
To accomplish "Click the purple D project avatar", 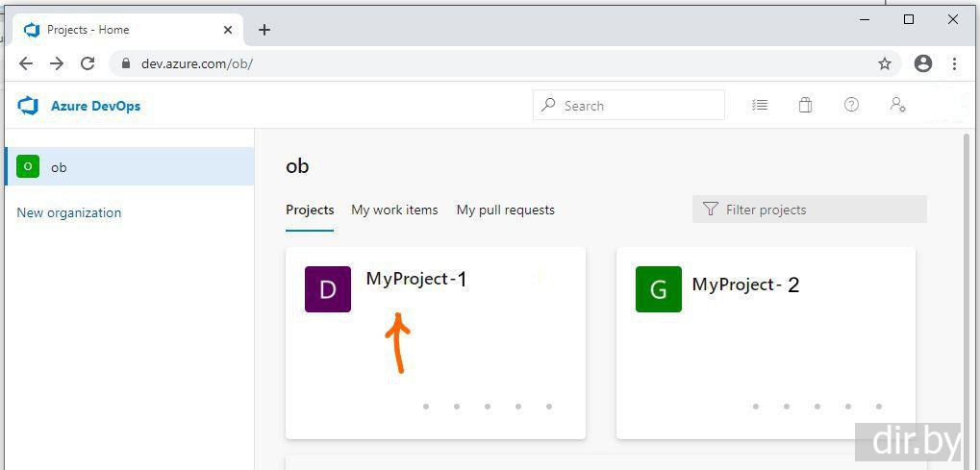I will 328,289.
